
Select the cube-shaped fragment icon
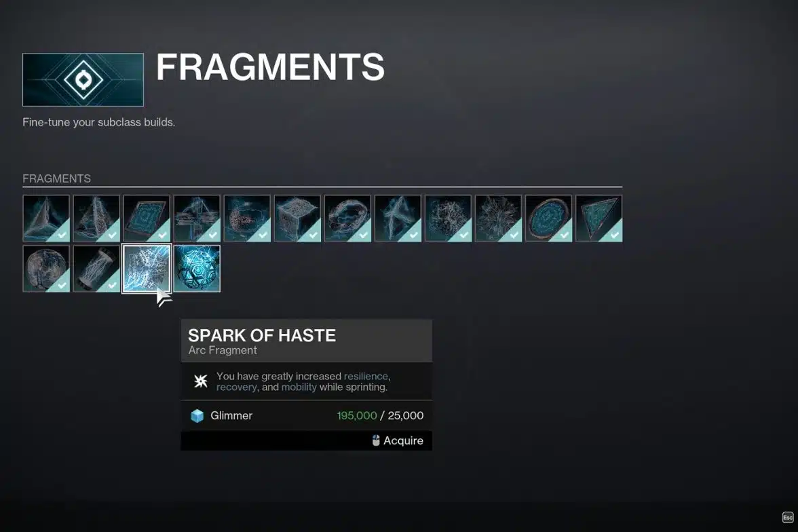(x=297, y=218)
